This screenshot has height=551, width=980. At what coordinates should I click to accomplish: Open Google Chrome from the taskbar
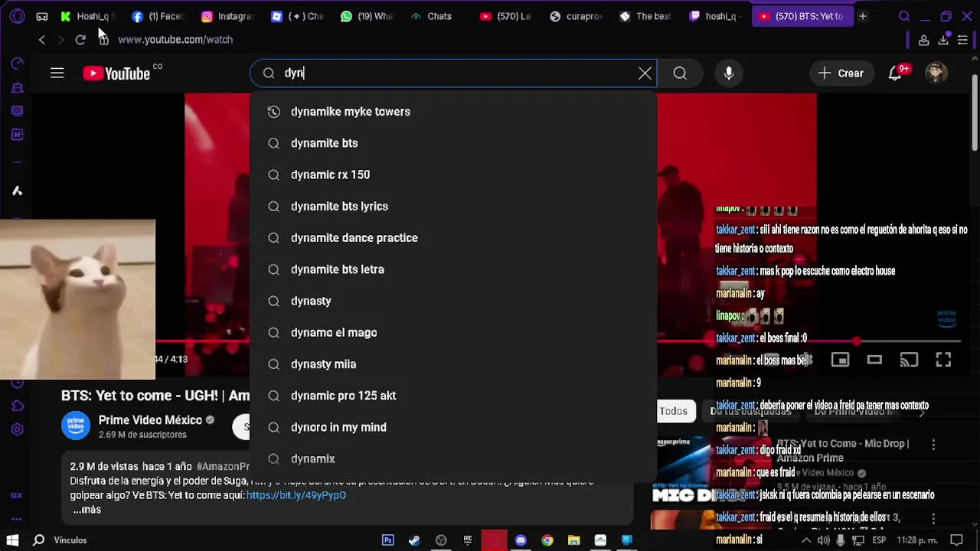(x=547, y=540)
